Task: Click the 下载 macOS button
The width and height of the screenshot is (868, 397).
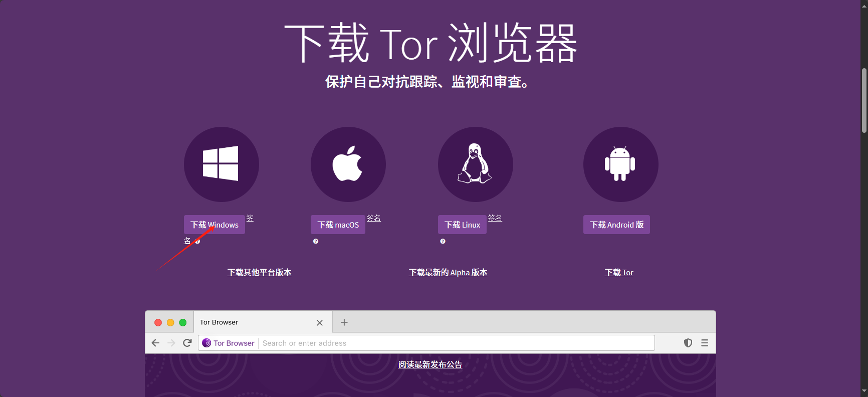Action: [x=338, y=225]
